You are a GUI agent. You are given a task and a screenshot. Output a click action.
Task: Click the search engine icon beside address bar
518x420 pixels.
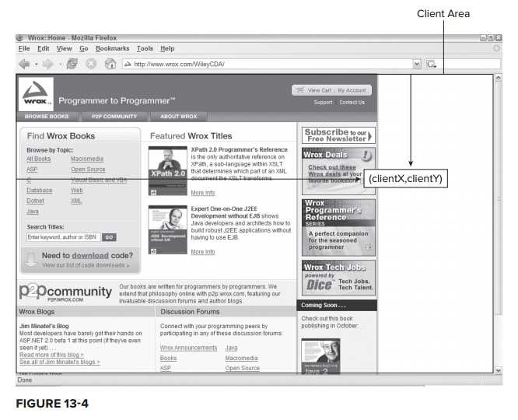click(x=431, y=64)
